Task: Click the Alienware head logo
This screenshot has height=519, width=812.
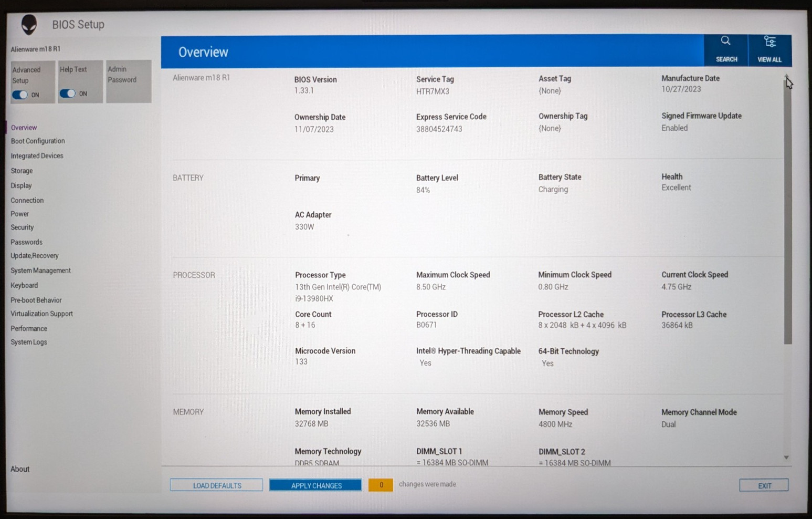Action: (29, 24)
